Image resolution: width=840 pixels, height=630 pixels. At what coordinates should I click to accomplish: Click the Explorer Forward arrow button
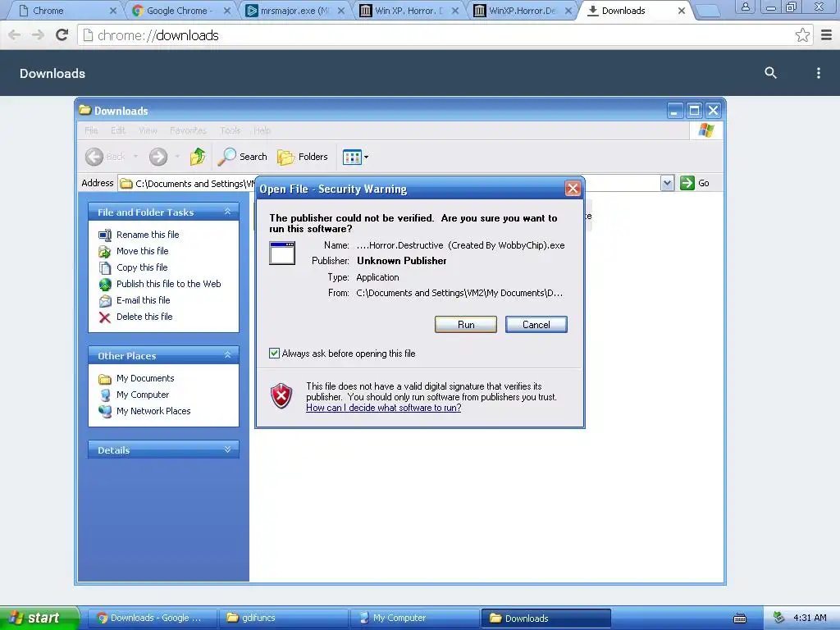pos(158,157)
